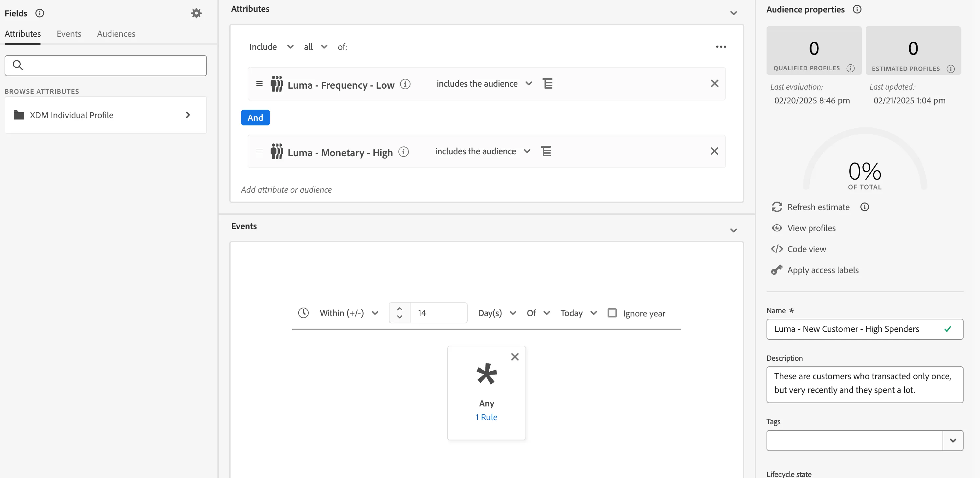
Task: Click the info icon beside Luma - Frequency - Low
Action: click(x=405, y=84)
